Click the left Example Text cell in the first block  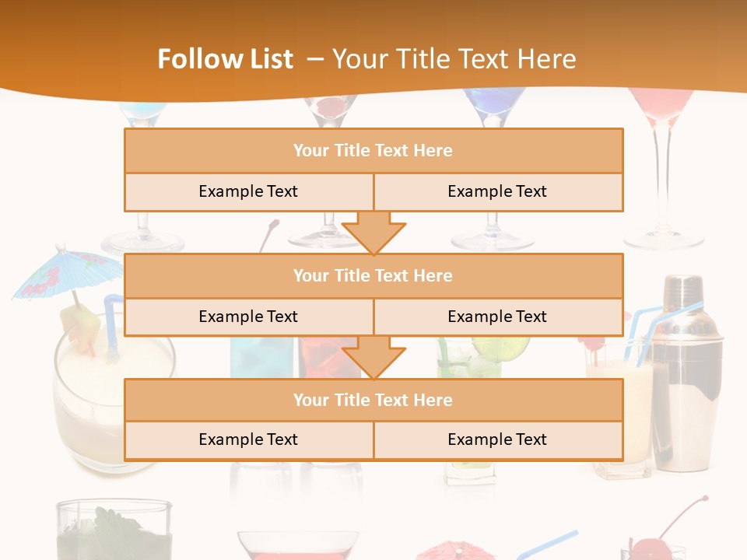click(x=248, y=192)
